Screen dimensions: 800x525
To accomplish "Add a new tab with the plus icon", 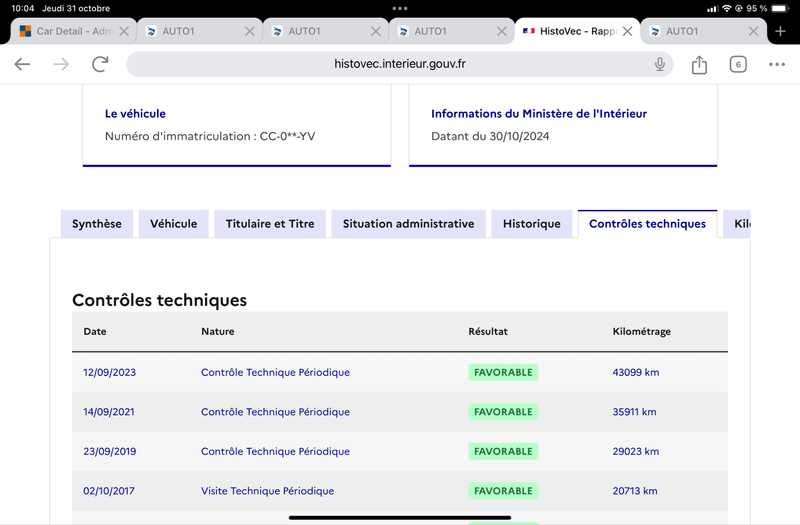I will (x=780, y=31).
